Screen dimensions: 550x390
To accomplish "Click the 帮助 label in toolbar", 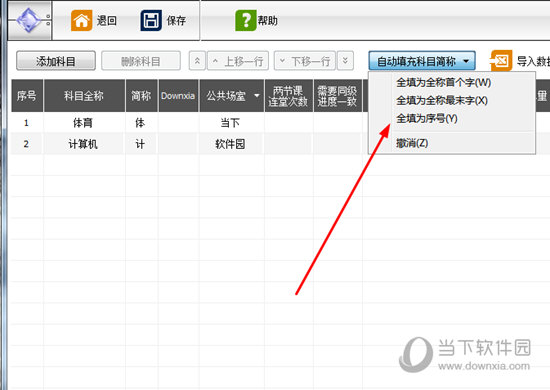I will [x=268, y=20].
